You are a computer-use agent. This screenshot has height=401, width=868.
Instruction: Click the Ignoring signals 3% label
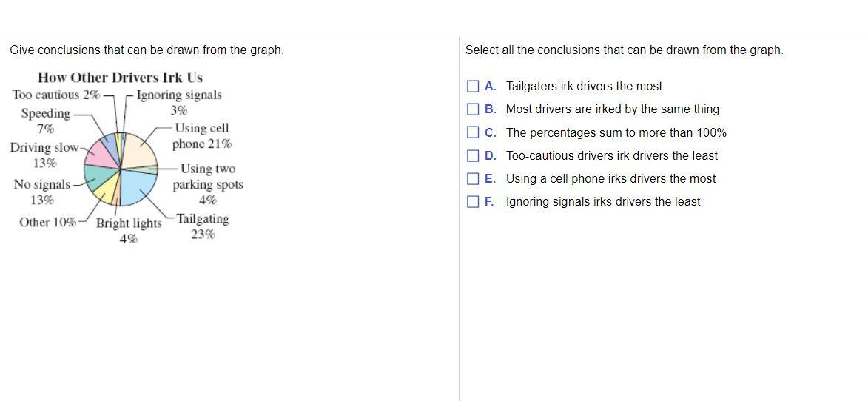pos(179,102)
